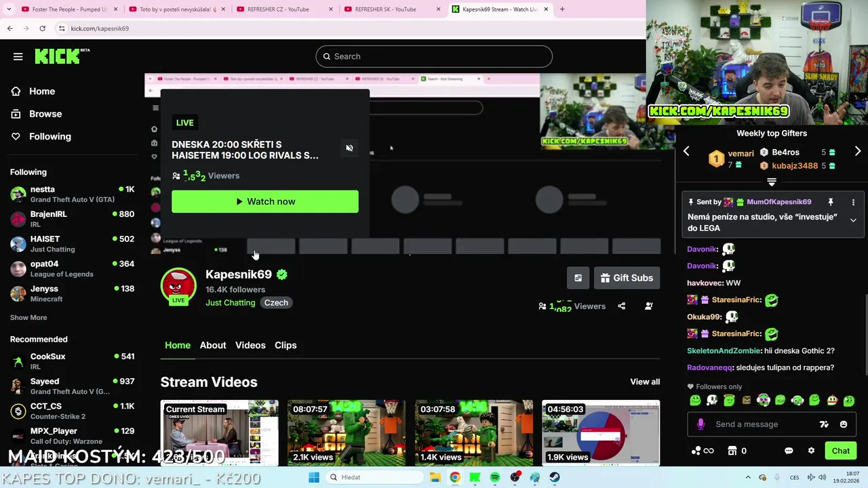Image resolution: width=868 pixels, height=488 pixels.
Task: Open recommended channel CookSux
Action: click(72, 361)
